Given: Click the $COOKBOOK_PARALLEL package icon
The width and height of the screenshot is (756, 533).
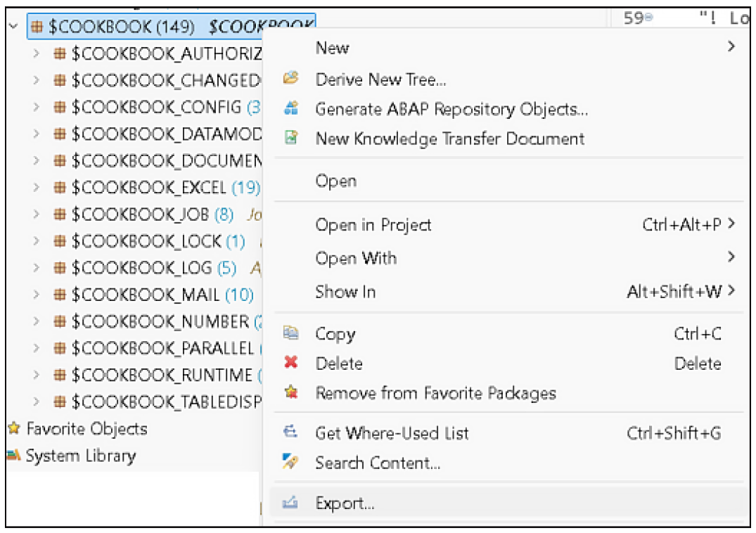Looking at the screenshot, I should point(60,348).
